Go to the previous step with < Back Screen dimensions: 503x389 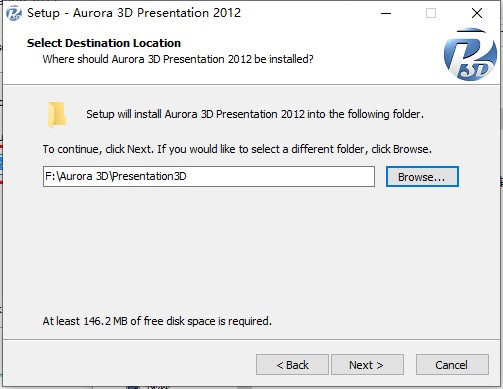[292, 365]
